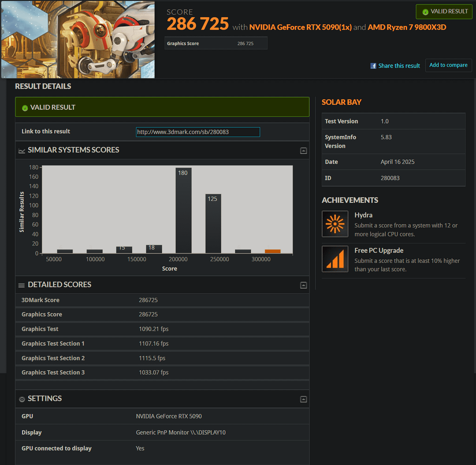Screen dimensions: 476x465
Task: Click the Graphics Test Section 3 value 1033.07 fps
Action: click(x=154, y=372)
